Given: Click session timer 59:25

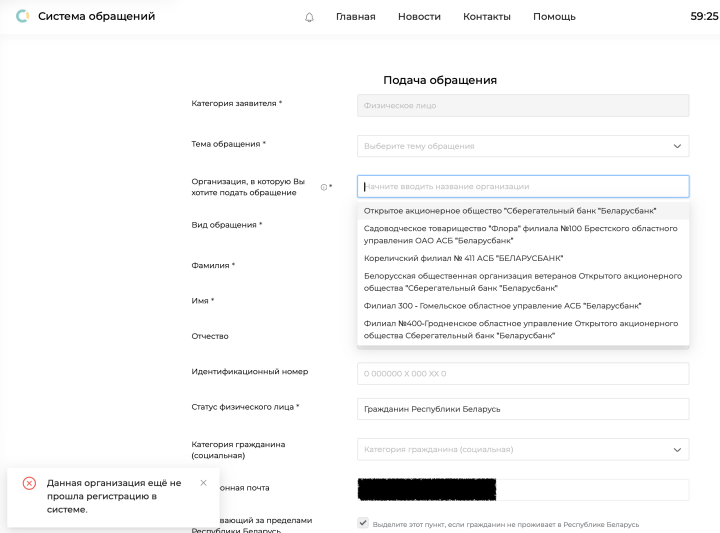Looking at the screenshot, I should tap(704, 17).
